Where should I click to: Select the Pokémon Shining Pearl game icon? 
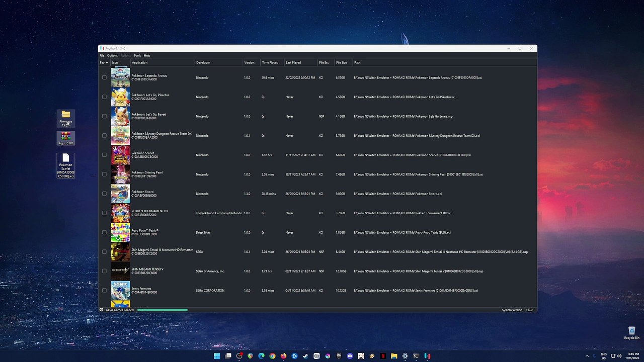pos(120,174)
